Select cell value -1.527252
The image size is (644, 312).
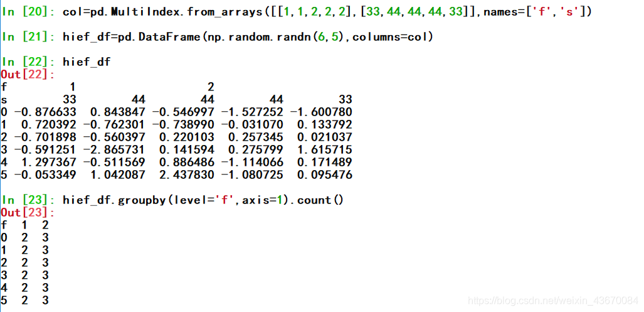[x=252, y=112]
